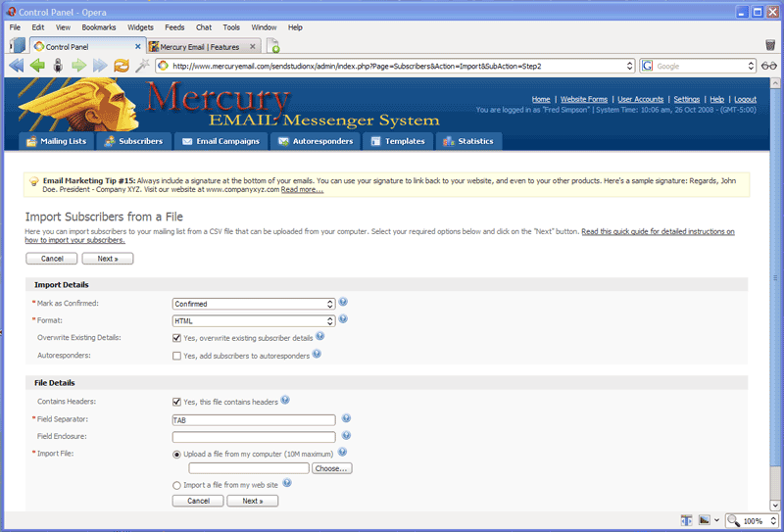Image resolution: width=784 pixels, height=532 pixels.
Task: Click into the Field Separator input
Action: point(254,420)
